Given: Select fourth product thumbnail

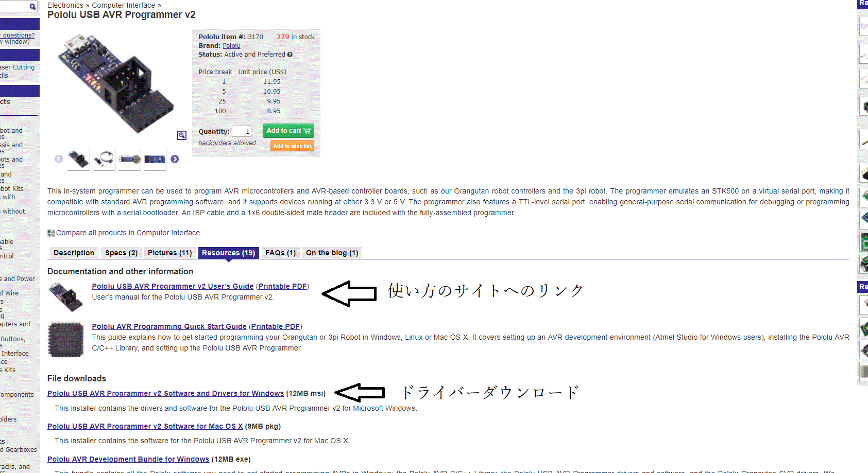Looking at the screenshot, I should [x=155, y=159].
